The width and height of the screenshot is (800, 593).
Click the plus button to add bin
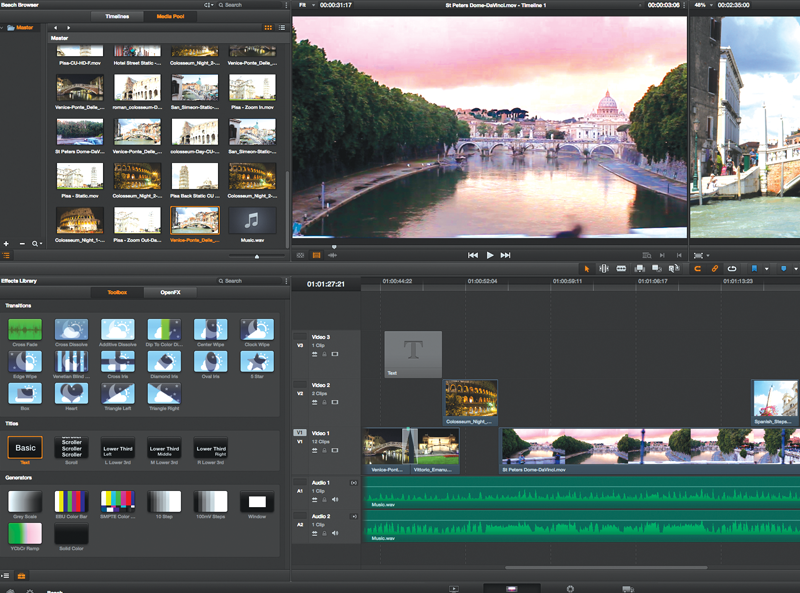click(7, 243)
